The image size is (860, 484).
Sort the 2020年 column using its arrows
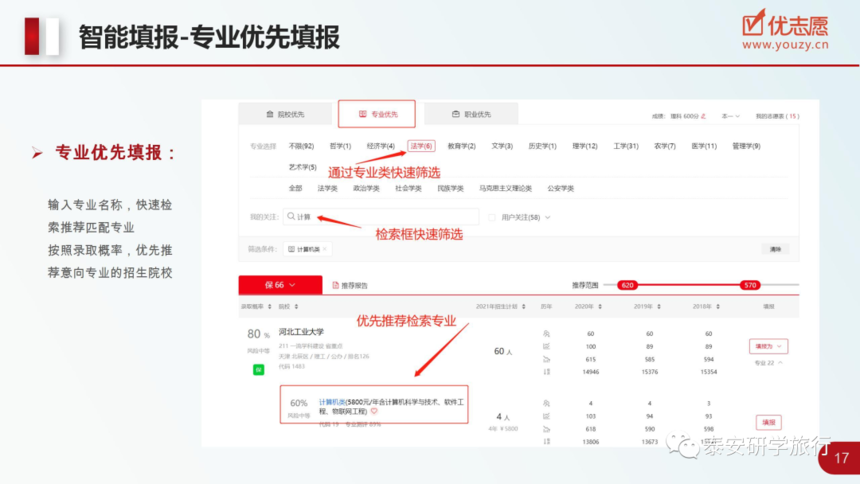(x=600, y=307)
